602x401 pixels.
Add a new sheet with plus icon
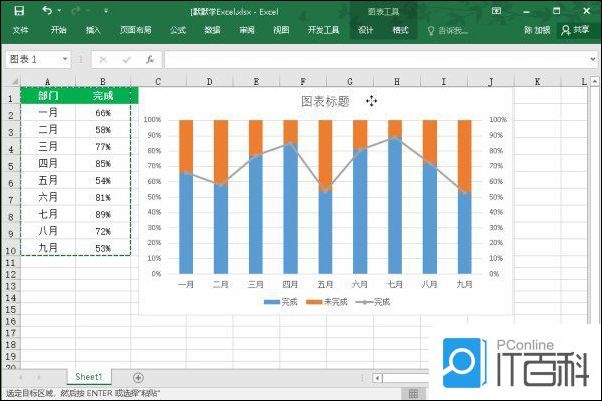tap(138, 377)
